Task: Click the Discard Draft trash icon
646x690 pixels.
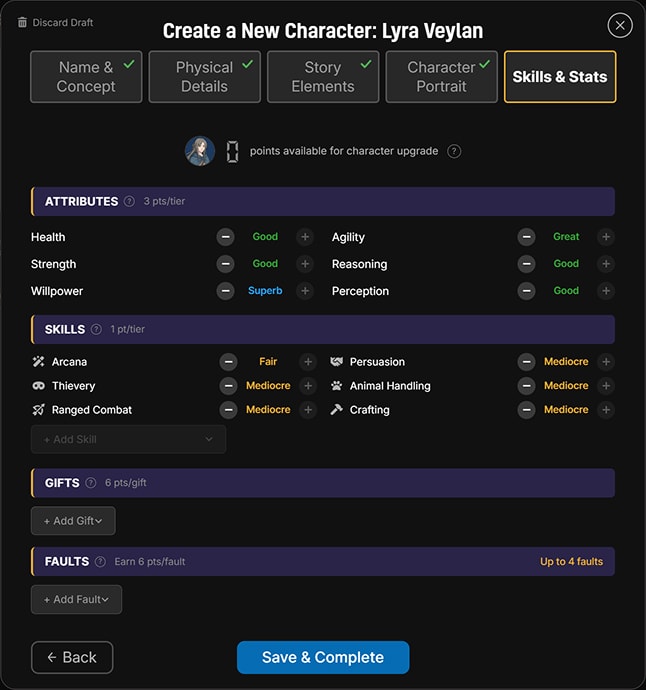Action: click(22, 22)
